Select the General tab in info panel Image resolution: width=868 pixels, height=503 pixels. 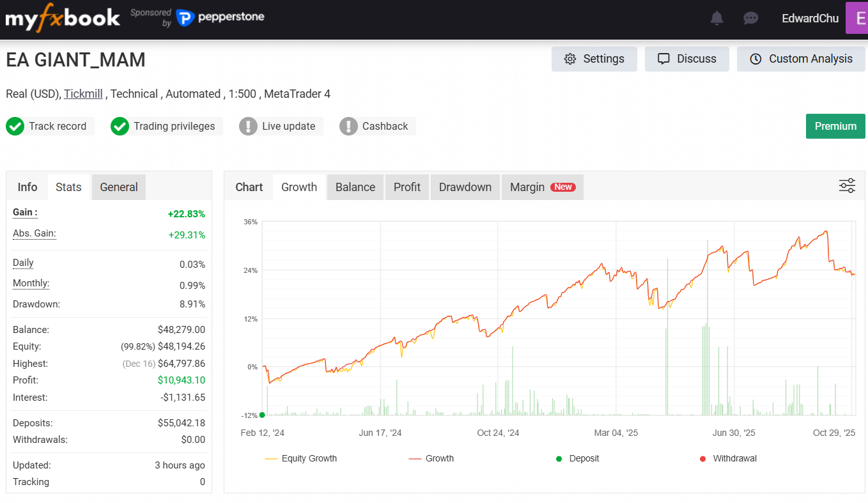pyautogui.click(x=119, y=187)
